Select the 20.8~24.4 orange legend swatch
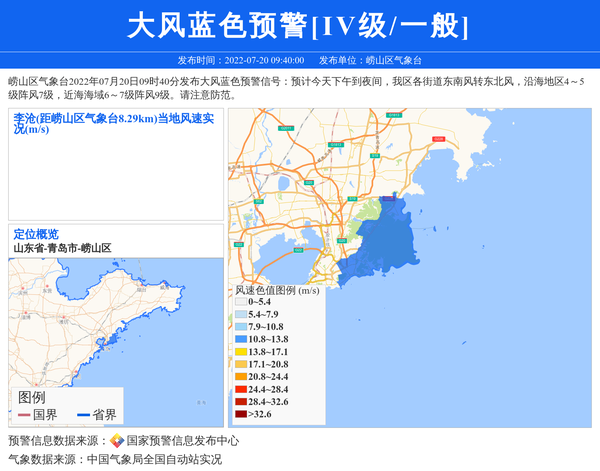 tap(240, 377)
